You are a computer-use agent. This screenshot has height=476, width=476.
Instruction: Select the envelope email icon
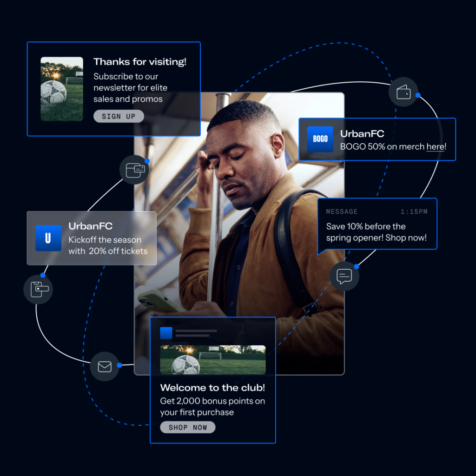click(x=105, y=366)
